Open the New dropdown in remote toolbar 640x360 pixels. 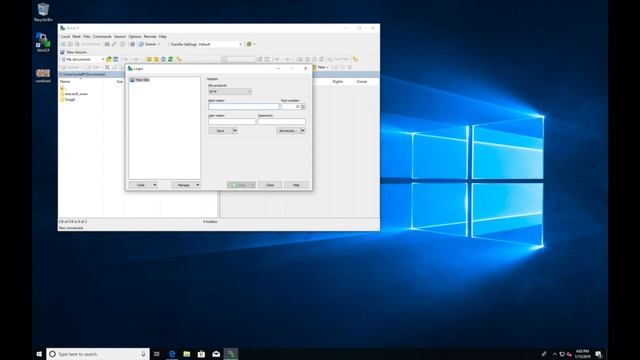[322, 67]
